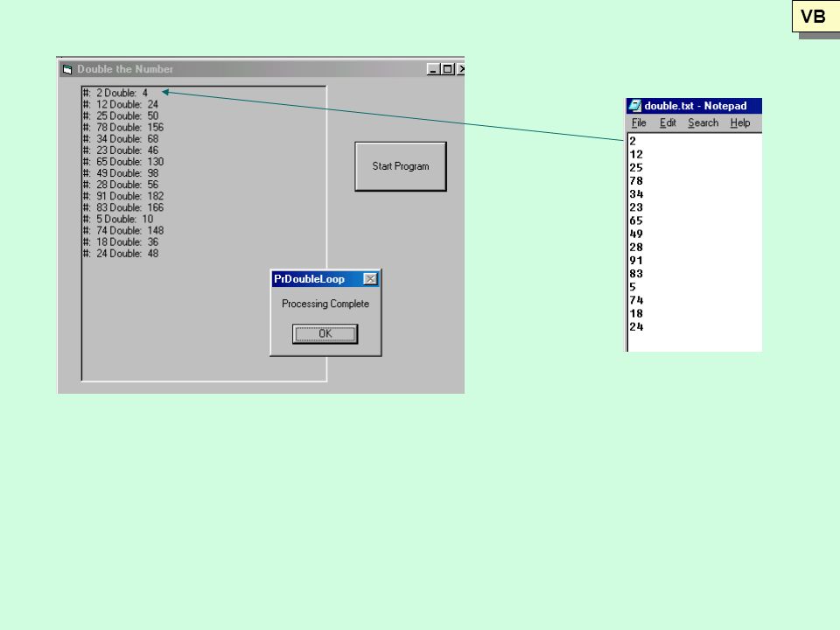
Task: Click the number 34 in Notepad
Action: point(636,194)
